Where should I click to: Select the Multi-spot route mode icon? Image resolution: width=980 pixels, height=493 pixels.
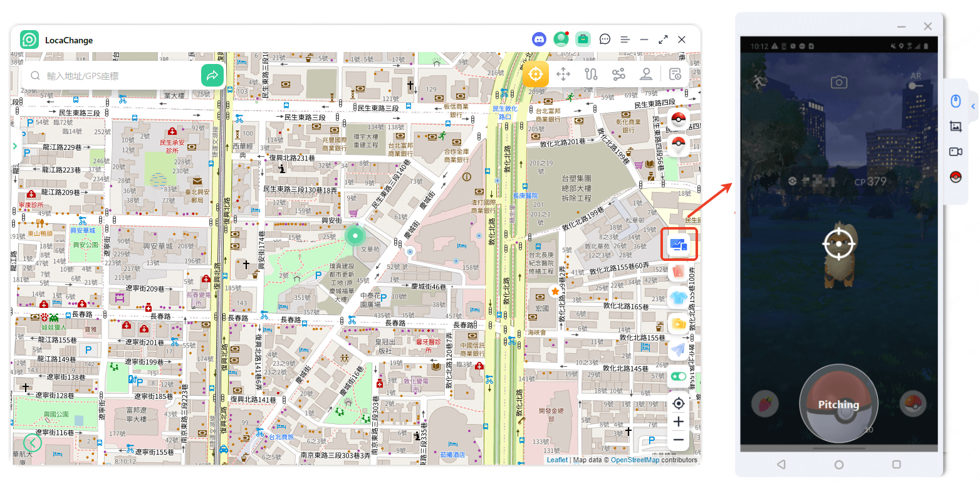[x=618, y=74]
